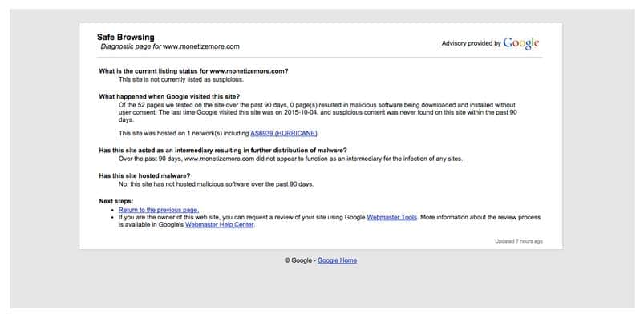
Task: Click 'Updated 7 hours ago' text
Action: (x=519, y=241)
